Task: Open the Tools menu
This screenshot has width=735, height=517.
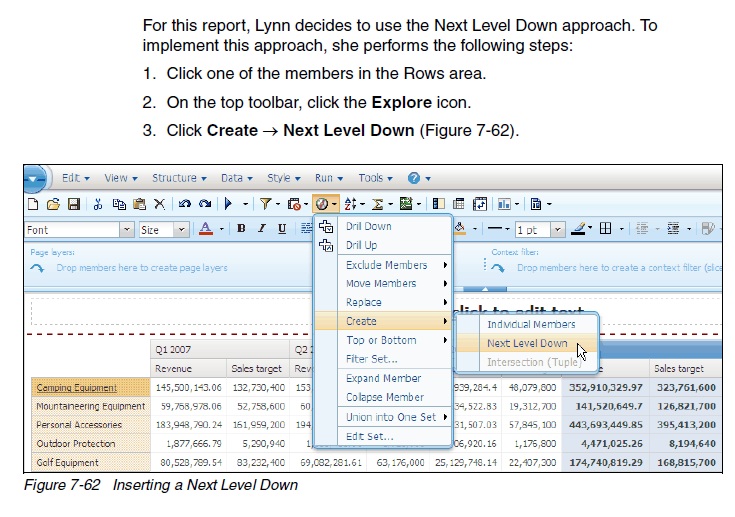Action: 375,178
